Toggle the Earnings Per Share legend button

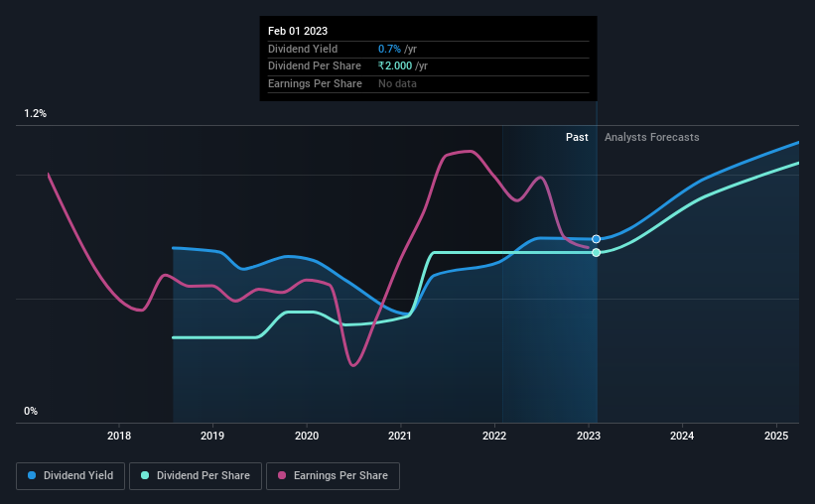(x=333, y=476)
